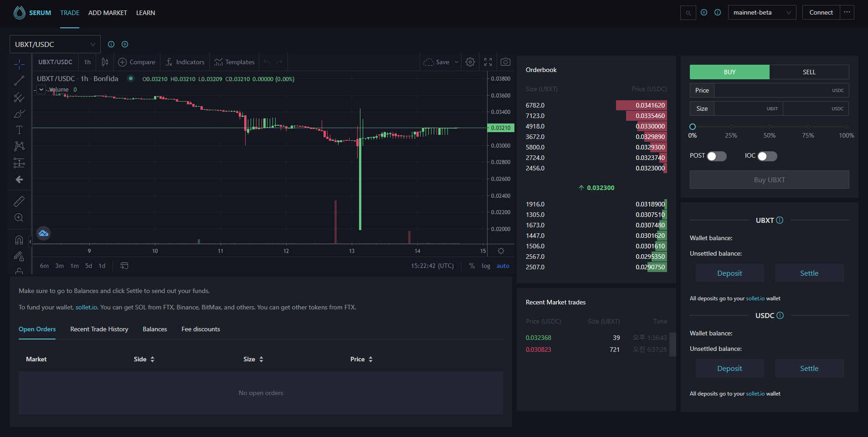Click the plus-circle icon next to search
The height and width of the screenshot is (437, 868).
(704, 13)
